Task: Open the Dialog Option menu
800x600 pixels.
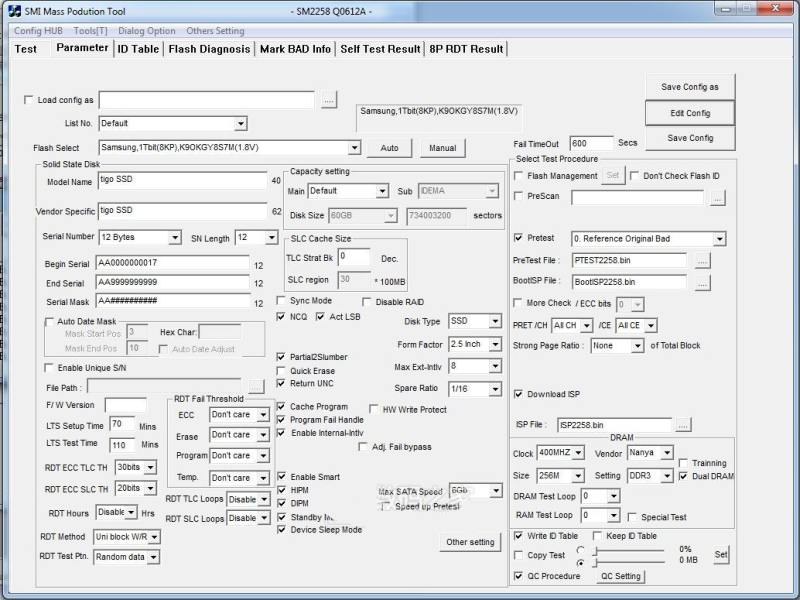Action: (147, 31)
